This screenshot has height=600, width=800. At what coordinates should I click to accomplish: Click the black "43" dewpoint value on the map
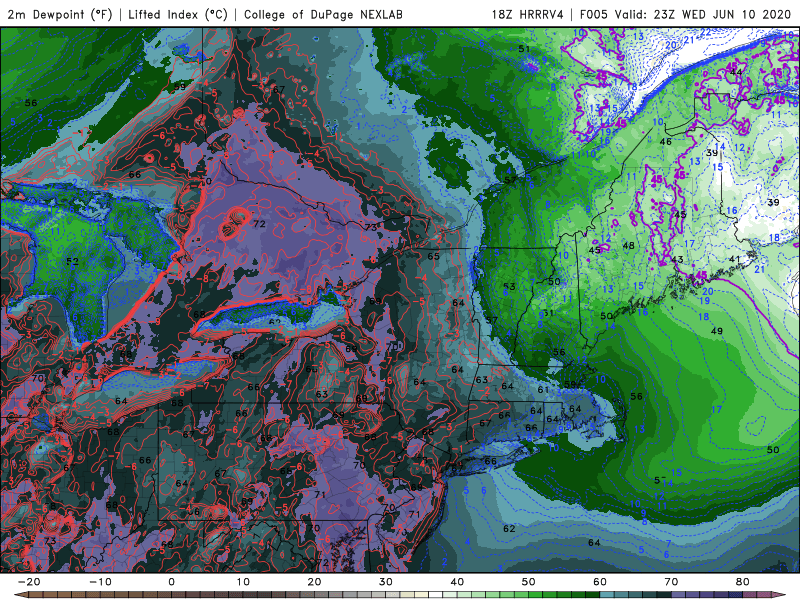677,259
